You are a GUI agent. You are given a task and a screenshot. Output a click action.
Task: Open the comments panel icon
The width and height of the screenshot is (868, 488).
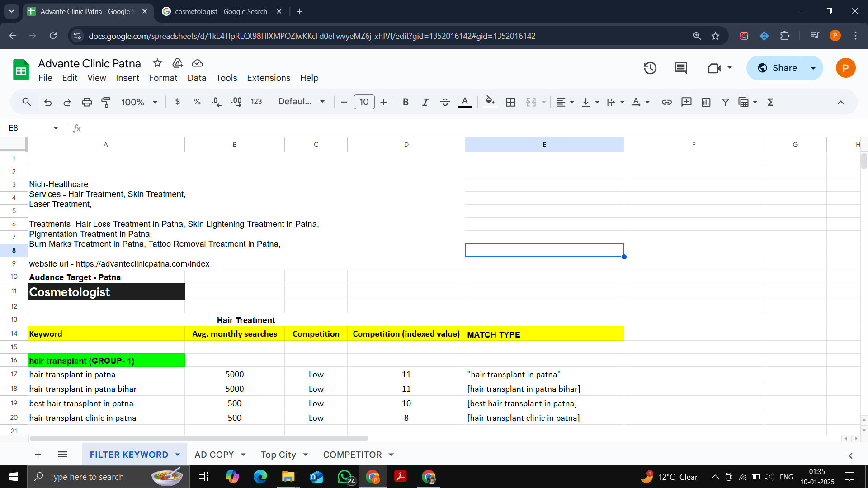point(680,68)
